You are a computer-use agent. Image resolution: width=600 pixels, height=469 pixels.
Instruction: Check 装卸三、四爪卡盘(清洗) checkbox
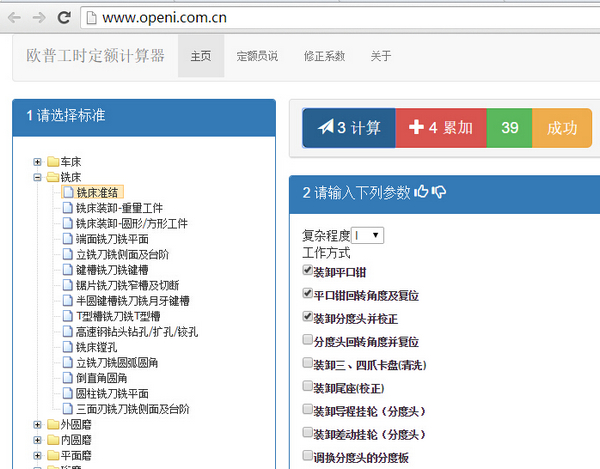tap(307, 363)
